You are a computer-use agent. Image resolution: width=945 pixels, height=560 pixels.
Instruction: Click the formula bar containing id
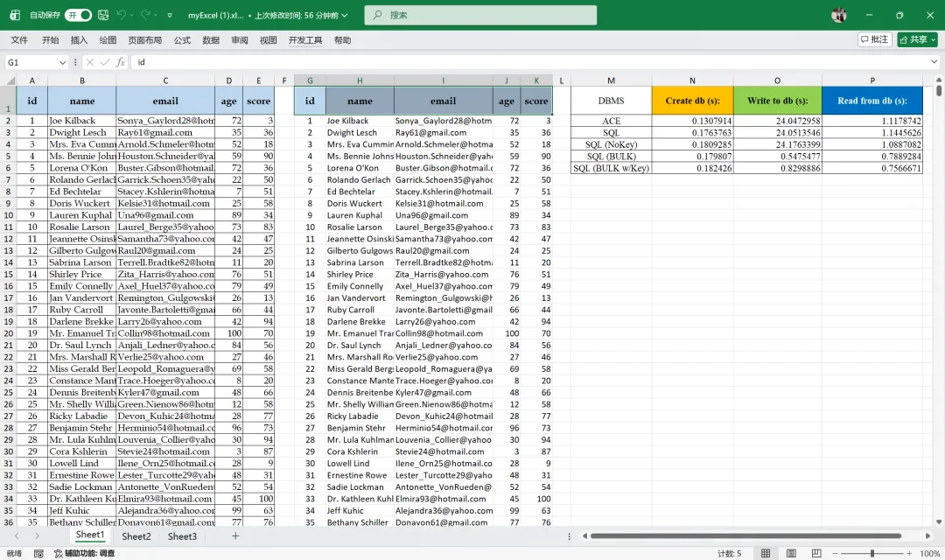[530, 62]
